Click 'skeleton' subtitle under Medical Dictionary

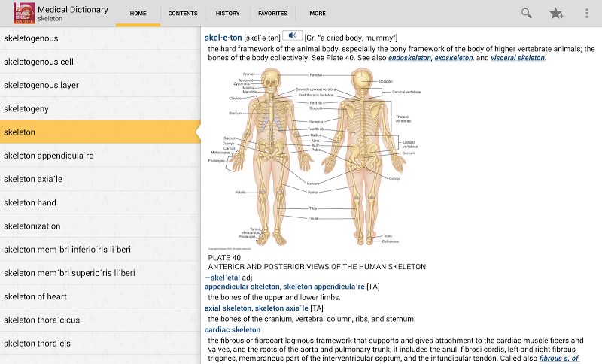50,18
